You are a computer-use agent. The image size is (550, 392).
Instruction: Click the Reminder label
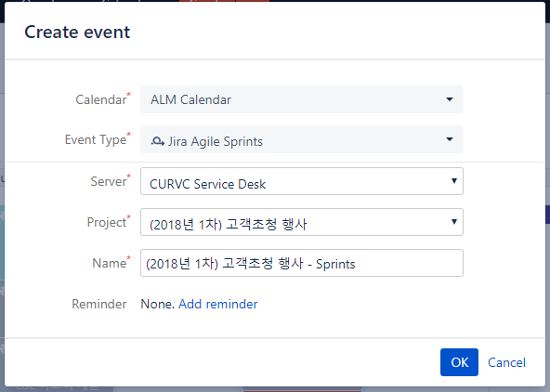99,304
